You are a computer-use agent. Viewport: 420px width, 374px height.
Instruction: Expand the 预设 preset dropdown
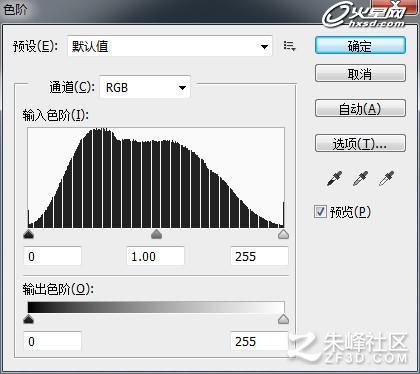click(x=170, y=46)
